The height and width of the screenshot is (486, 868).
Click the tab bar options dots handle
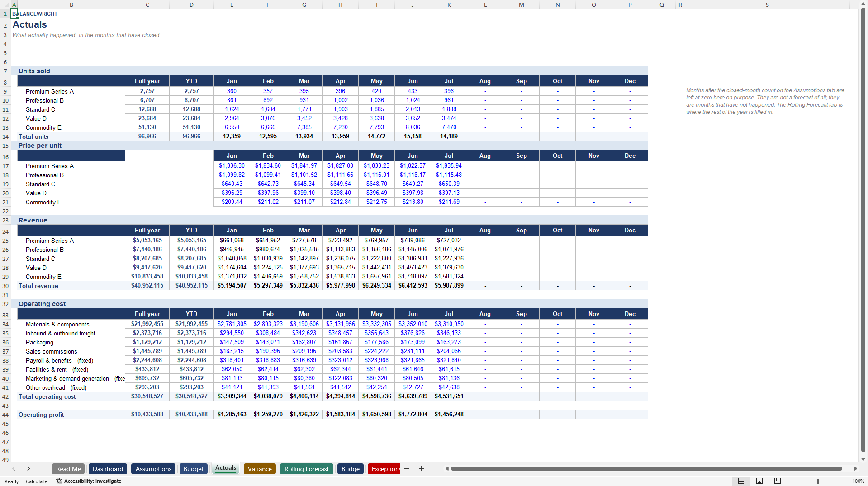[x=436, y=469]
